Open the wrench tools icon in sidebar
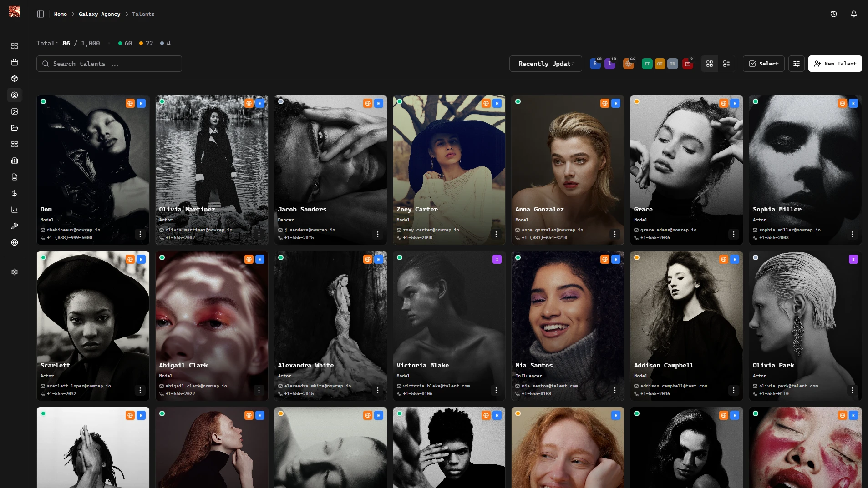Screen dimensions: 868x488 [15, 226]
